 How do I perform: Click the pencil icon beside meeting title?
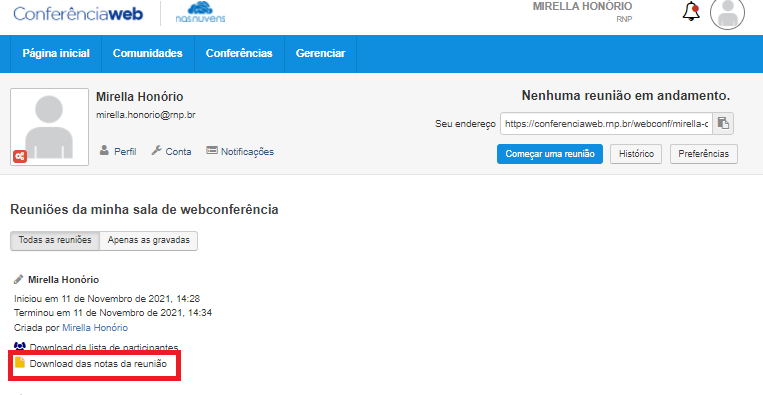pos(18,280)
